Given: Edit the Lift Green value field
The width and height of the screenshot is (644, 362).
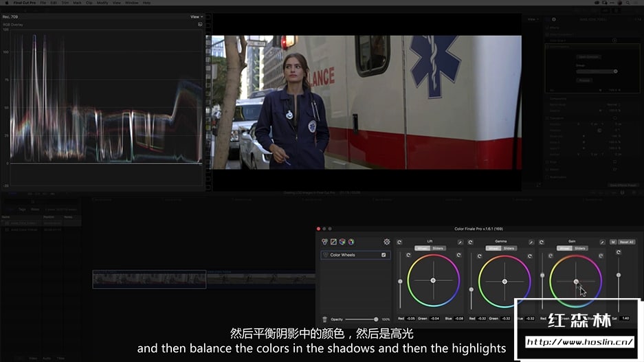Looking at the screenshot, I should coord(434,319).
